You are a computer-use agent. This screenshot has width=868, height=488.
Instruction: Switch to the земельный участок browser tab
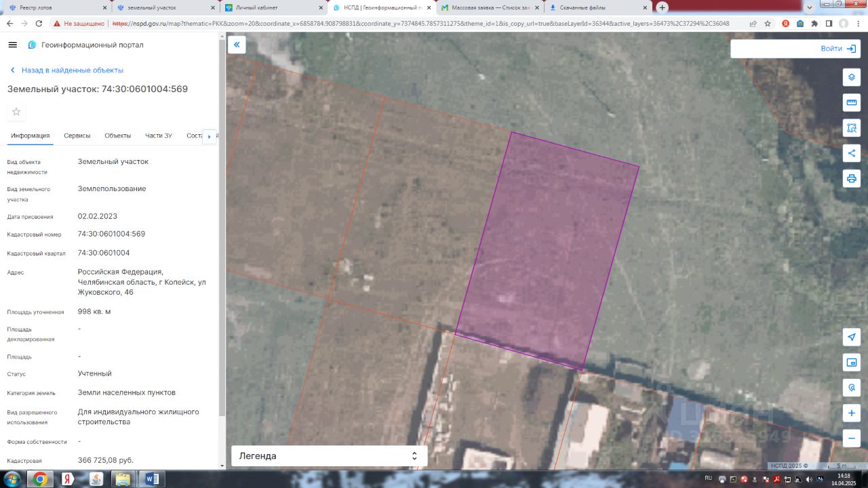[x=165, y=7]
